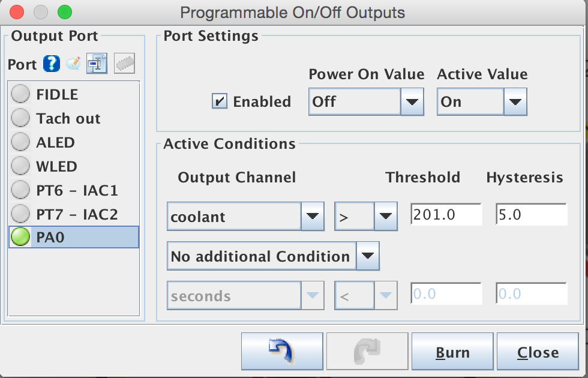Toggle the Enabled checkbox

click(x=220, y=101)
